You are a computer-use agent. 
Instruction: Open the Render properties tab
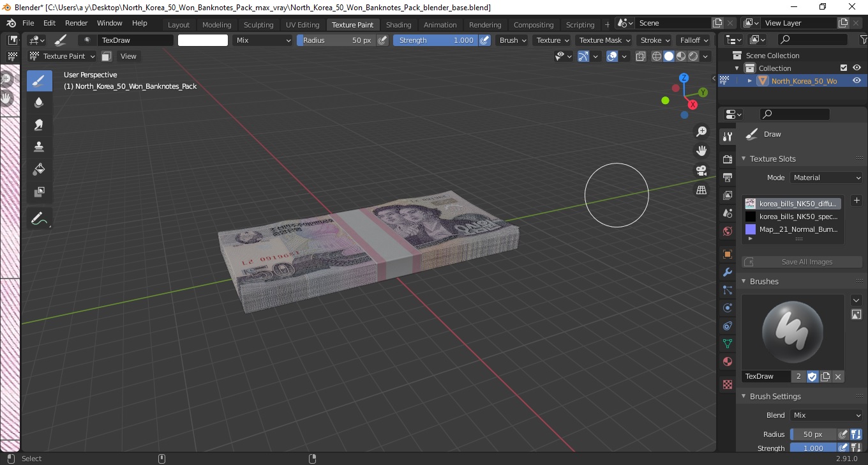(727, 159)
